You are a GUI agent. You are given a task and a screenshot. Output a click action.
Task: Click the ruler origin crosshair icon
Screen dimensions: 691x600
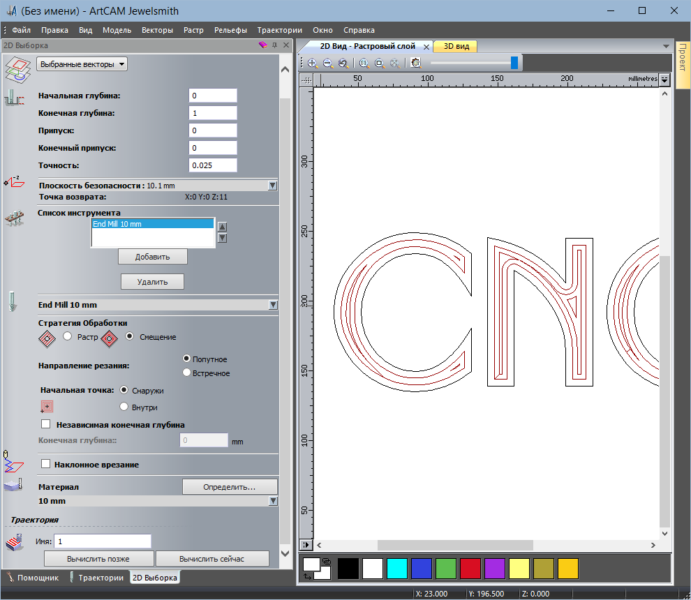[306, 80]
